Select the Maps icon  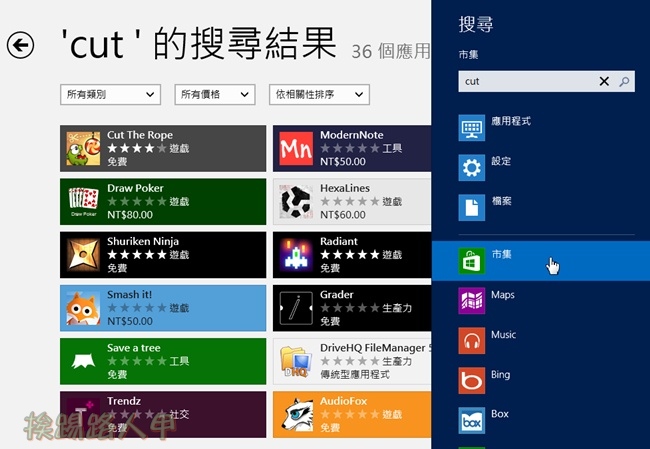pyautogui.click(x=472, y=301)
